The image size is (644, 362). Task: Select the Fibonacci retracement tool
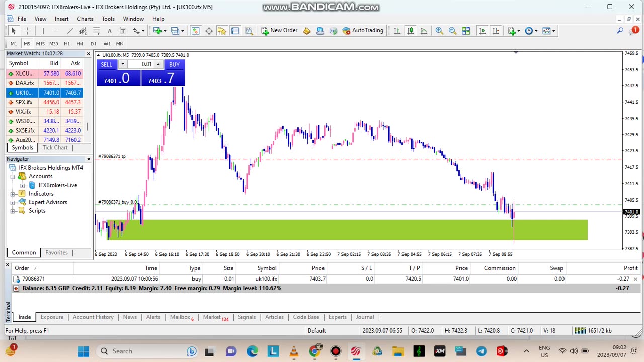pos(96,31)
